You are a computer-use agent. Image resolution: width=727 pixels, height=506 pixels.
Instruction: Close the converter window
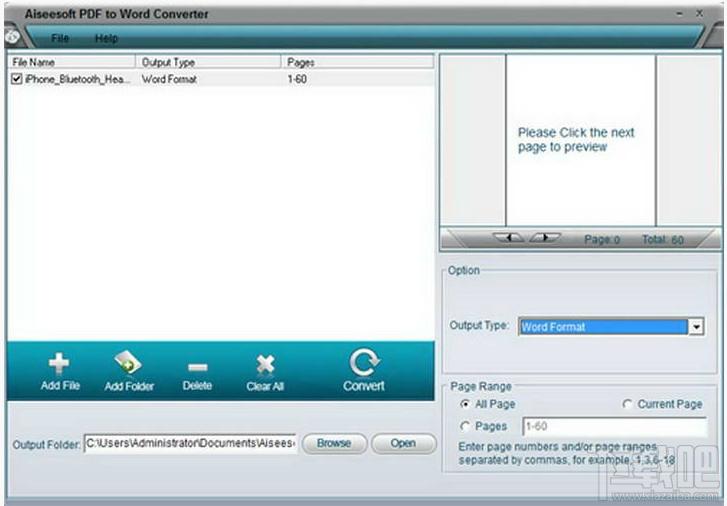(699, 14)
